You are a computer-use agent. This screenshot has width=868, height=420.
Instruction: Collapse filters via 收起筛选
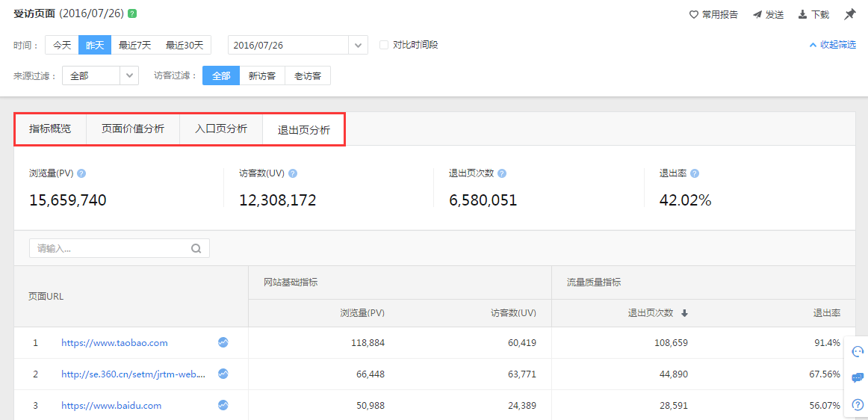832,45
